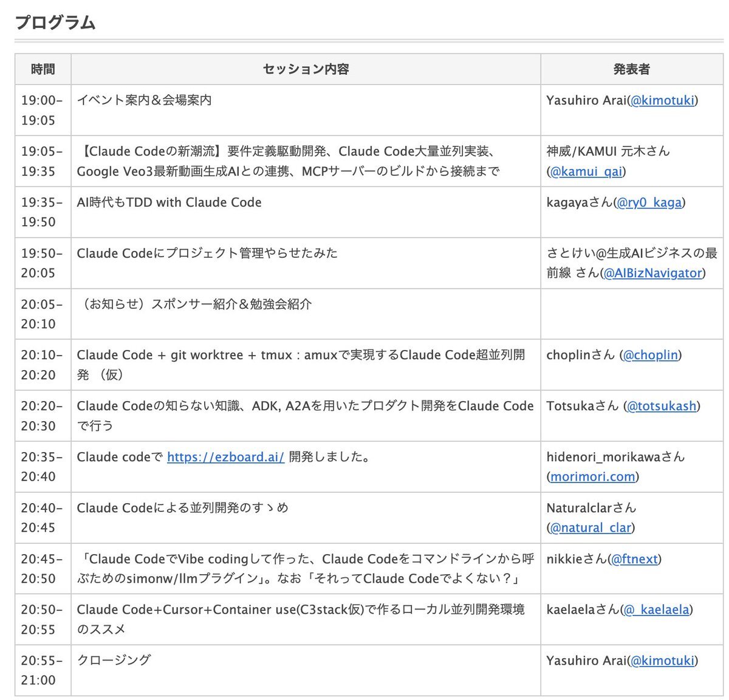Select the クロージング session text
Image resolution: width=729 pixels, height=700 pixels.
[x=114, y=661]
